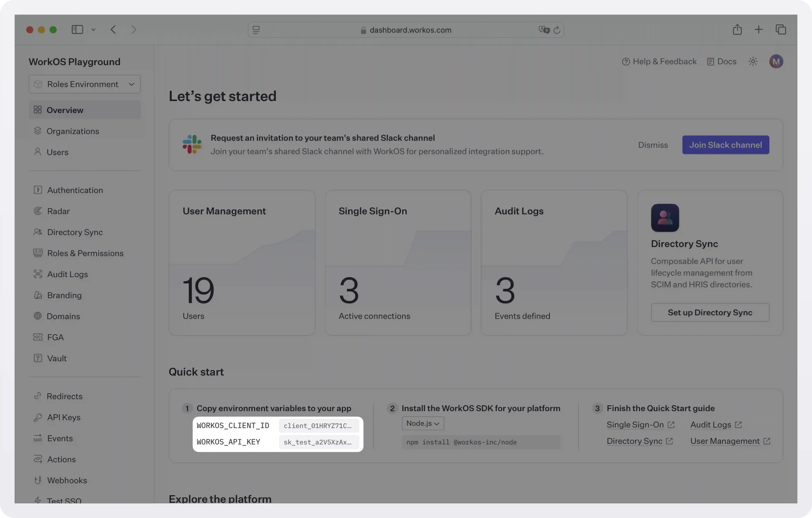Click the Domains globe icon

[x=38, y=316]
